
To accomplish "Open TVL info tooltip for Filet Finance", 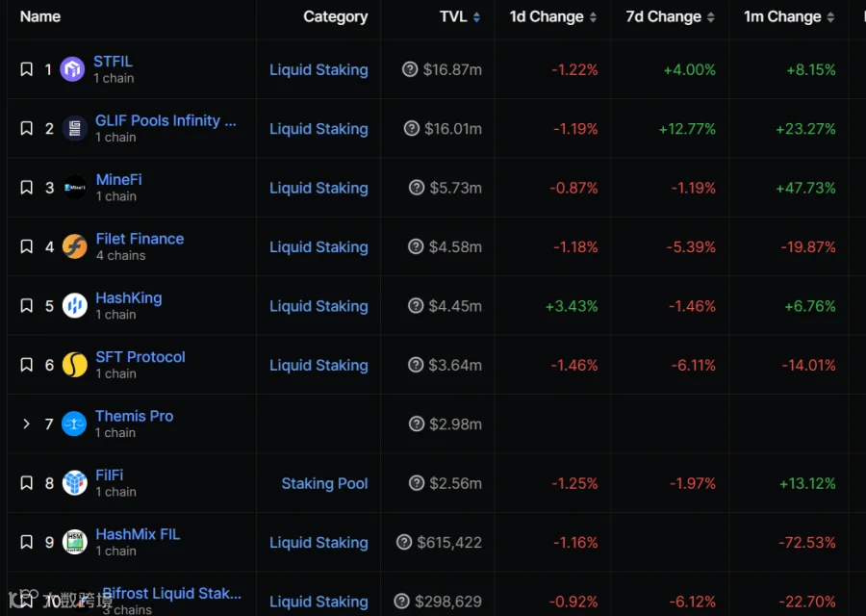I will click(416, 246).
